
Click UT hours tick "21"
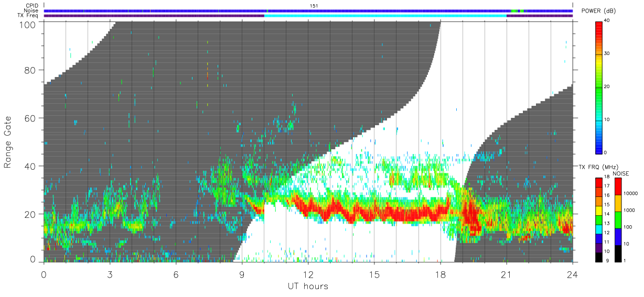506,274
